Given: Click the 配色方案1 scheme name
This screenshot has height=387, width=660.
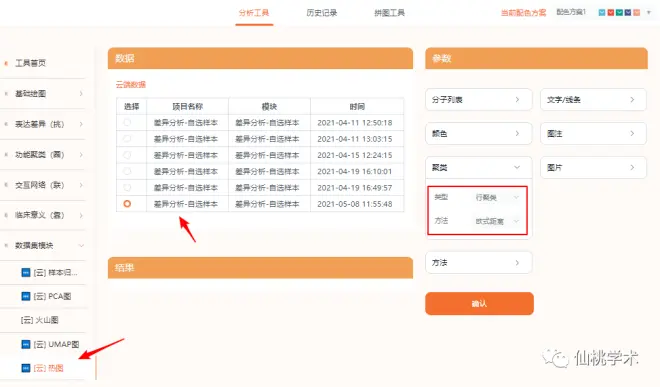Looking at the screenshot, I should pyautogui.click(x=571, y=12).
